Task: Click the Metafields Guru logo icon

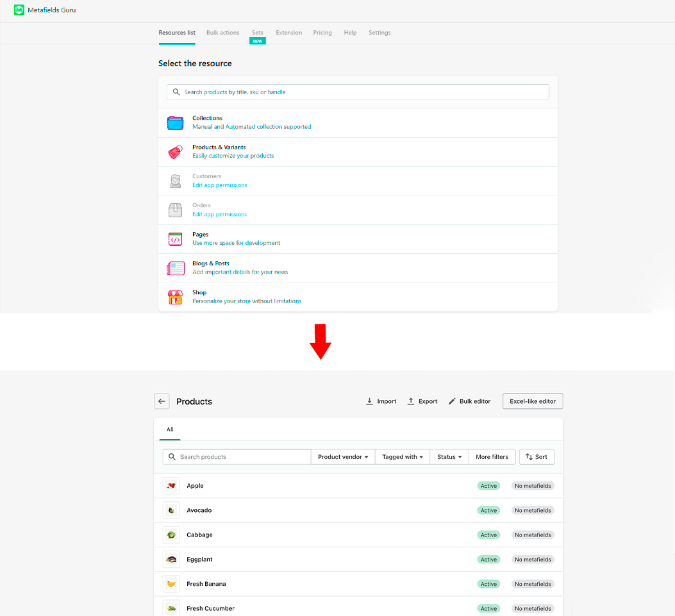Action: [19, 10]
